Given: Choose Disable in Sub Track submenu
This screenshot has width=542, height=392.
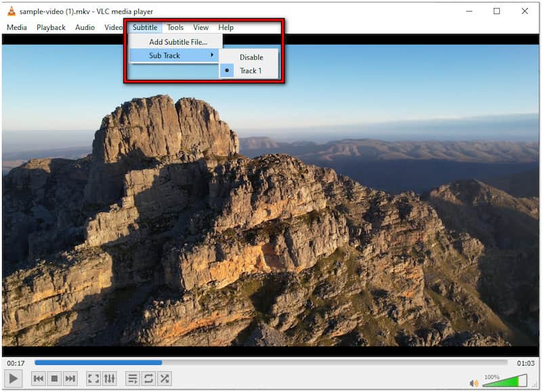Looking at the screenshot, I should click(251, 57).
